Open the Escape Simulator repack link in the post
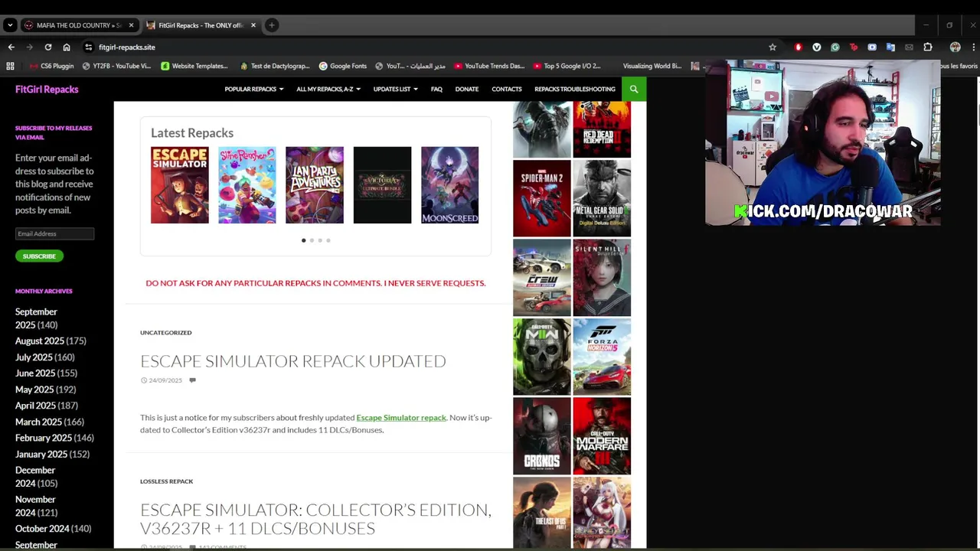The width and height of the screenshot is (980, 551). [401, 418]
